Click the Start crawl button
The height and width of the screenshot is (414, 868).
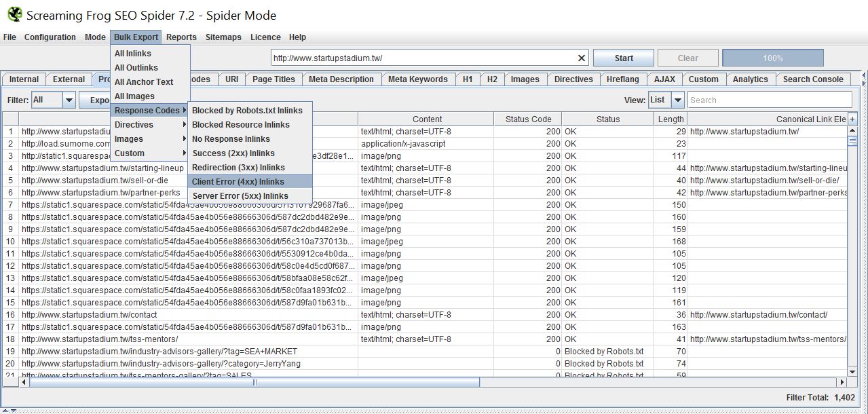click(x=624, y=58)
